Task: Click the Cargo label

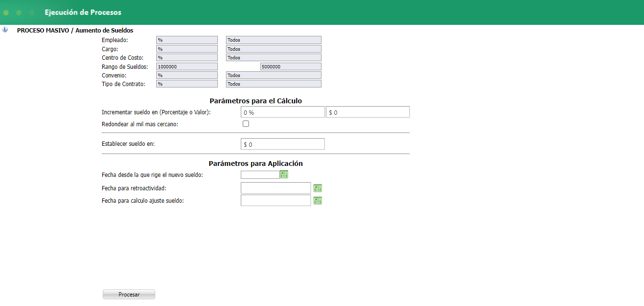Action: click(x=110, y=49)
